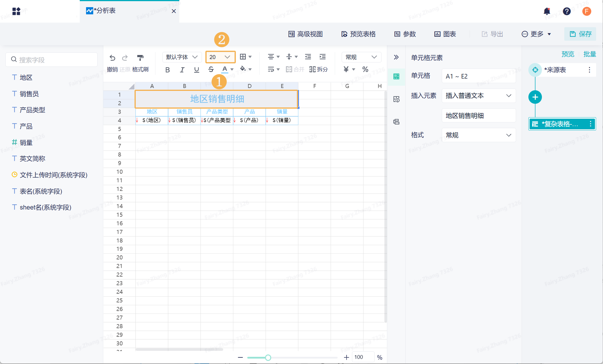This screenshot has width=603, height=364.
Task: Click the 预览 link
Action: [568, 54]
